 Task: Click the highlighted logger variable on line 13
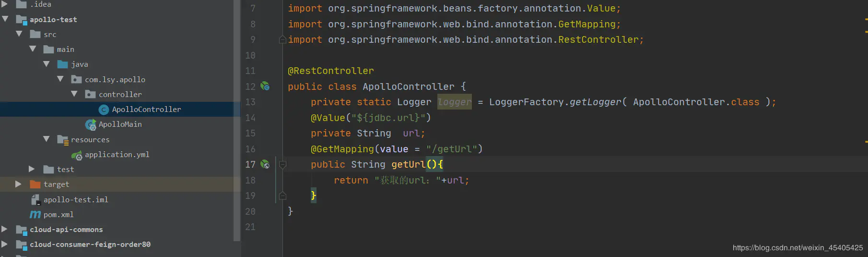click(x=455, y=102)
